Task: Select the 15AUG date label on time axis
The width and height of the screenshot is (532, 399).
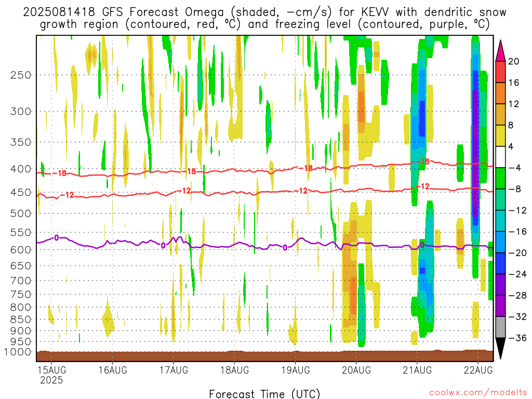Action: pyautogui.click(x=51, y=370)
